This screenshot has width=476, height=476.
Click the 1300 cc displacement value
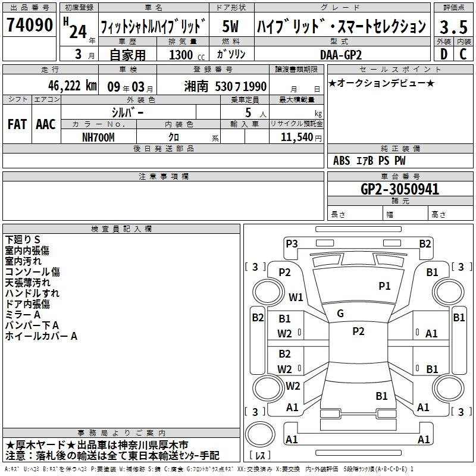(x=187, y=55)
